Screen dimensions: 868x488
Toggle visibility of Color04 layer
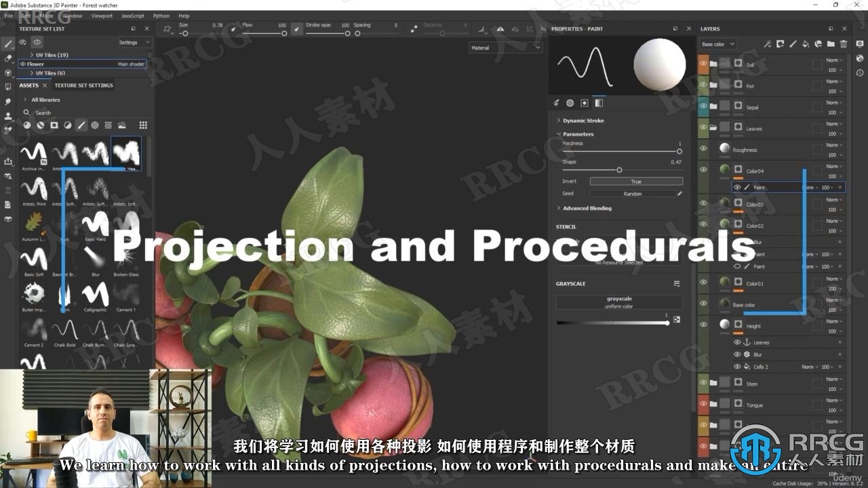tap(703, 169)
